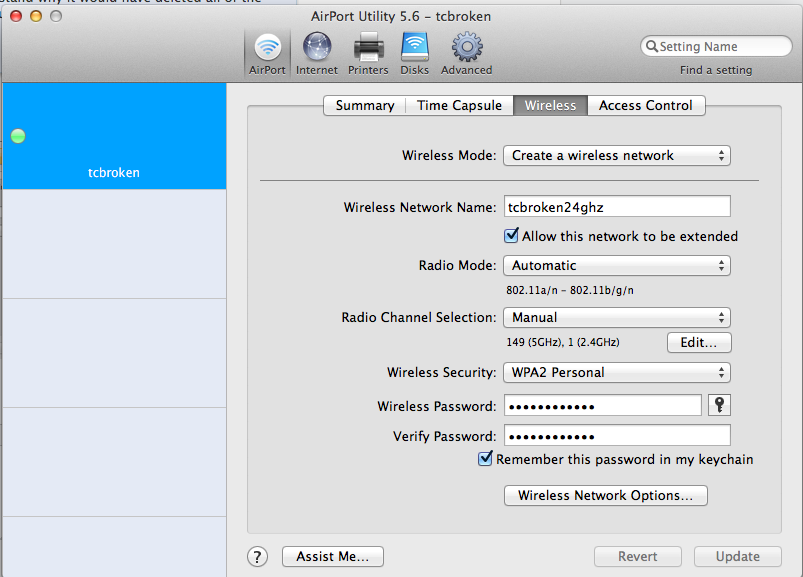The width and height of the screenshot is (803, 577).
Task: Open the Radio Mode dropdown
Action: point(617,266)
